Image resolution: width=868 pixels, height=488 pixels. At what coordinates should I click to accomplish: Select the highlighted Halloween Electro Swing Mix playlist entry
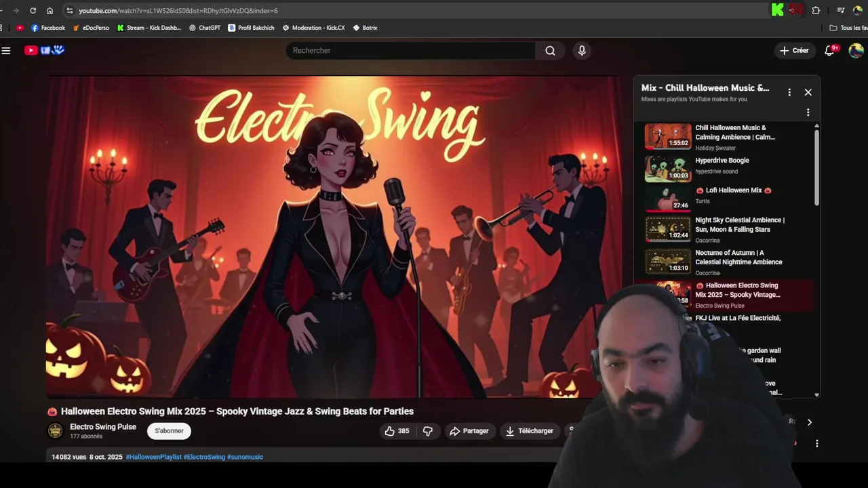(724, 295)
